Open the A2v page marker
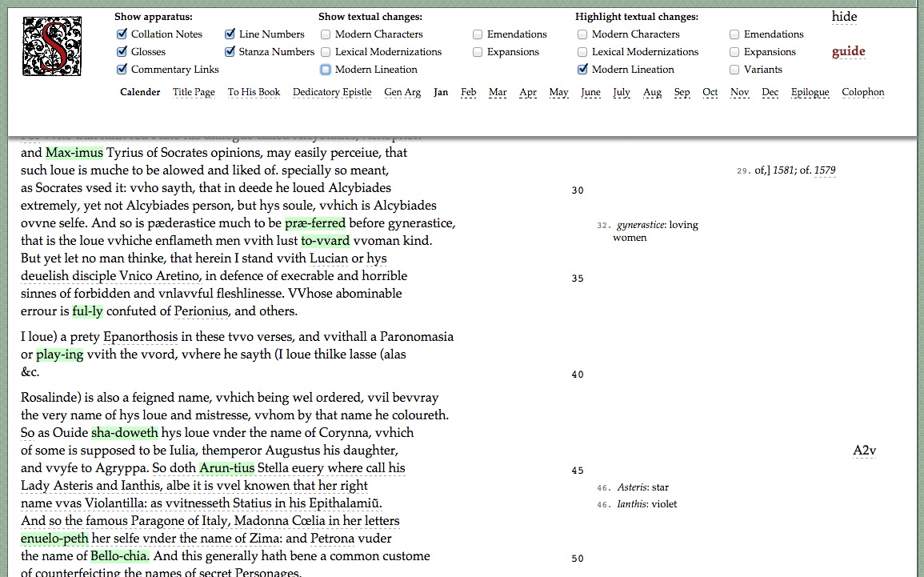This screenshot has height=577, width=924. (864, 451)
